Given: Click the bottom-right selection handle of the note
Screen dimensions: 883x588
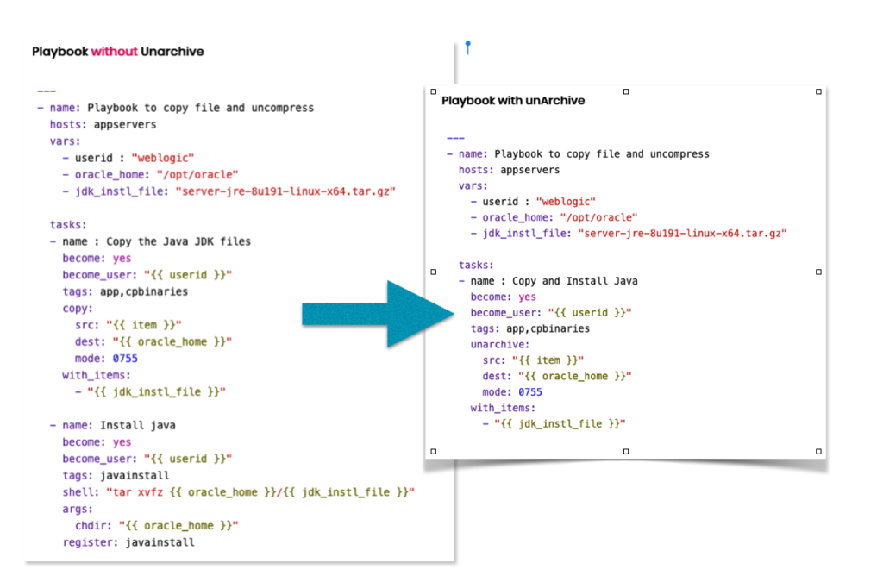Looking at the screenshot, I should 817,449.
